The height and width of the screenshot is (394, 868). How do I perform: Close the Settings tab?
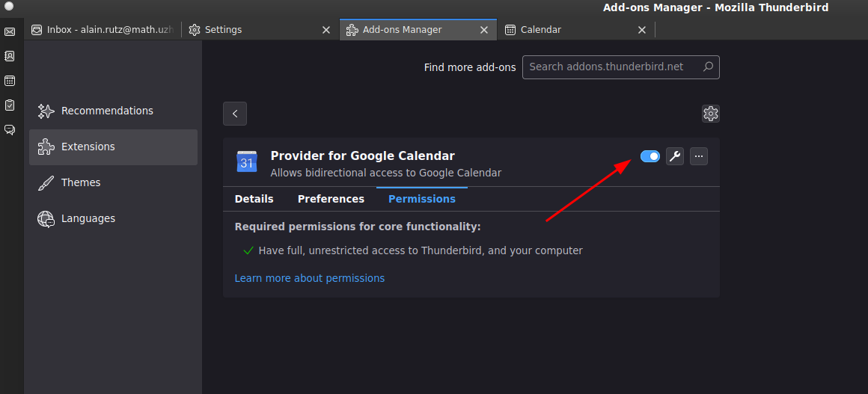(x=326, y=30)
